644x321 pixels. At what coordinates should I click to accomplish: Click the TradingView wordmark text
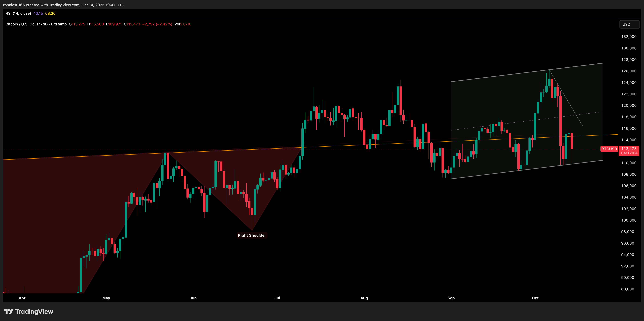pyautogui.click(x=34, y=311)
